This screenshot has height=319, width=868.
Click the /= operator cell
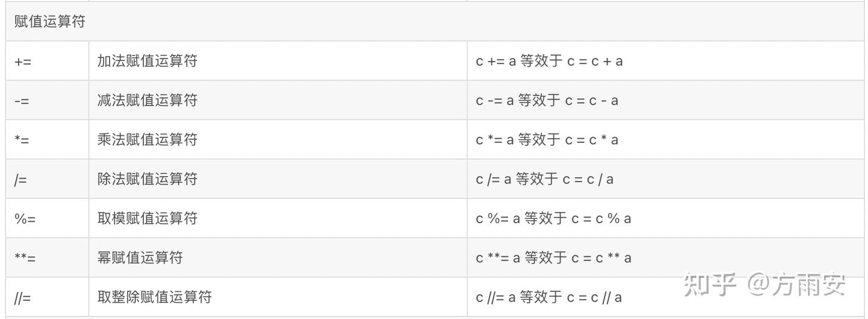tap(20, 179)
